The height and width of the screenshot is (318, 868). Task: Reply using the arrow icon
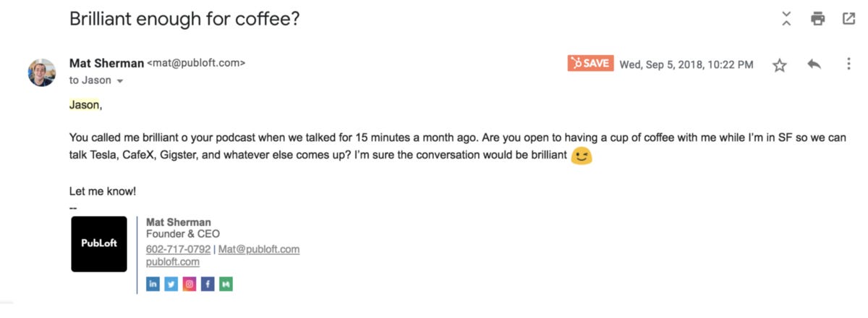click(814, 64)
